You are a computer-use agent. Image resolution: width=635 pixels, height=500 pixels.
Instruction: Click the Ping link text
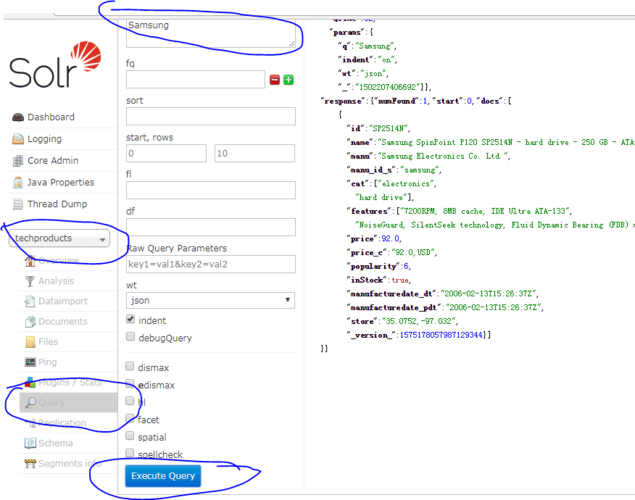pyautogui.click(x=47, y=362)
